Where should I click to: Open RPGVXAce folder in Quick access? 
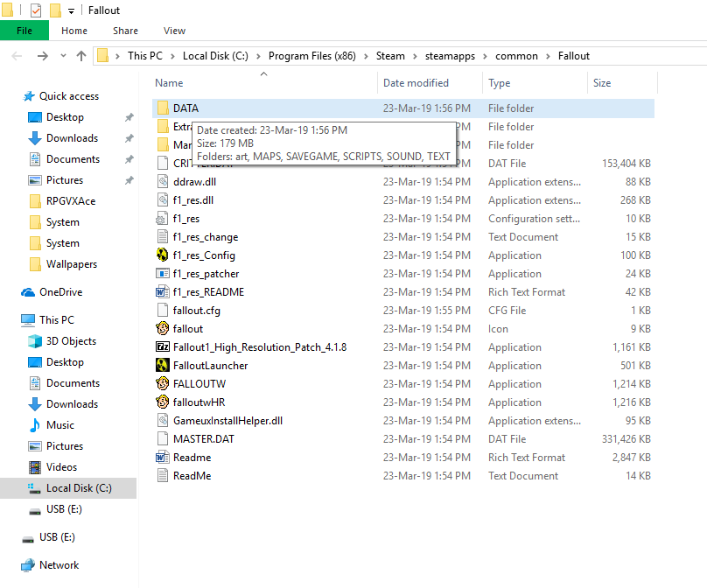(62, 201)
